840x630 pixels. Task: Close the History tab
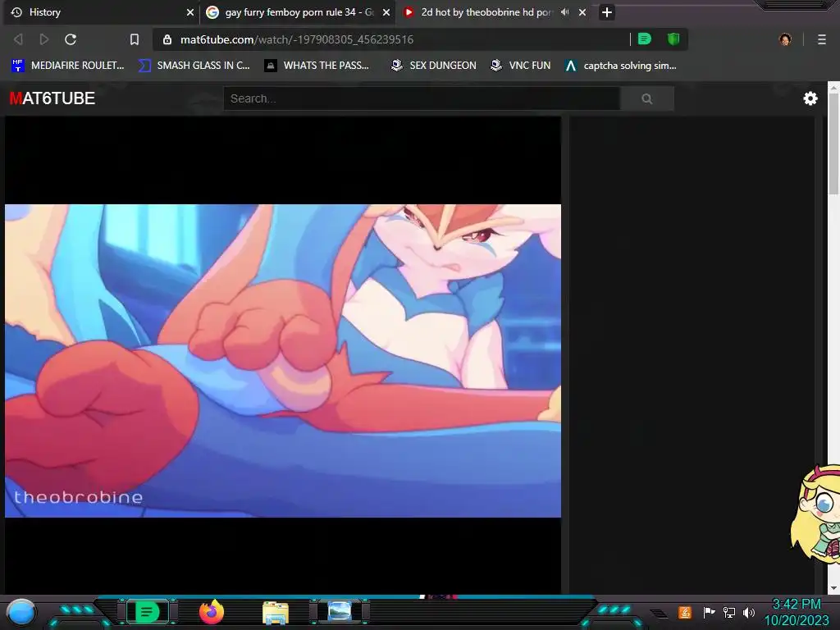190,11
